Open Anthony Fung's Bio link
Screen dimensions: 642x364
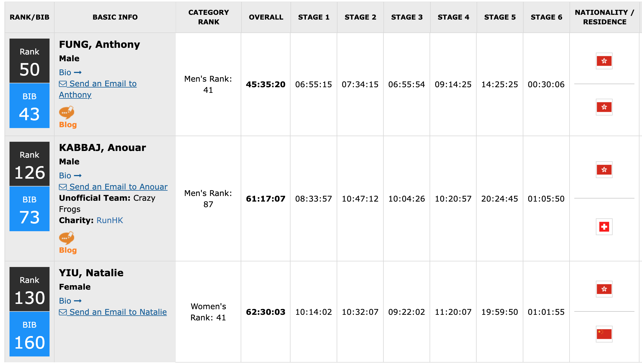click(70, 72)
